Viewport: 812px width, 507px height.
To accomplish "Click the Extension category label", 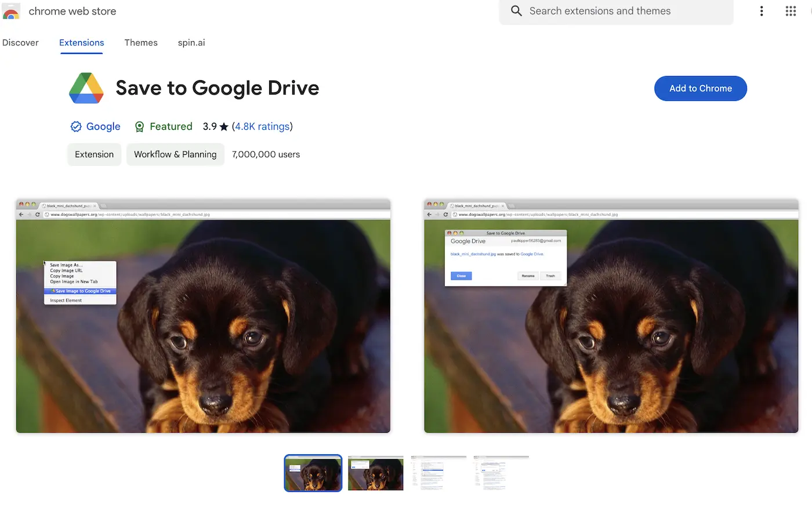I will (94, 154).
